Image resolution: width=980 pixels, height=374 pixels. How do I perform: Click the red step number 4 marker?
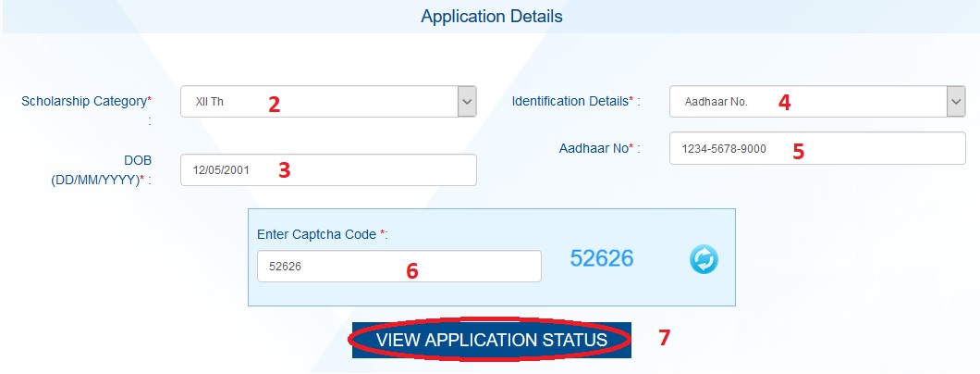784,103
